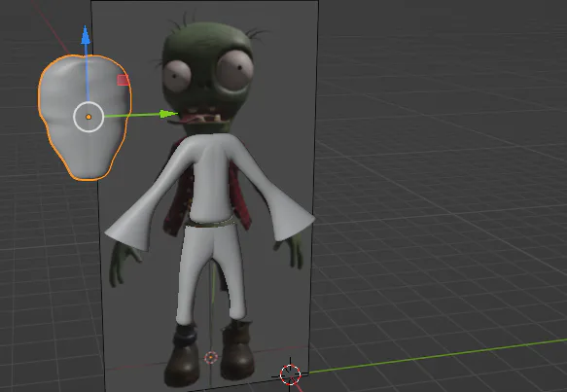Click the orange origin circle between boots
The height and width of the screenshot is (392, 567).
211,358
